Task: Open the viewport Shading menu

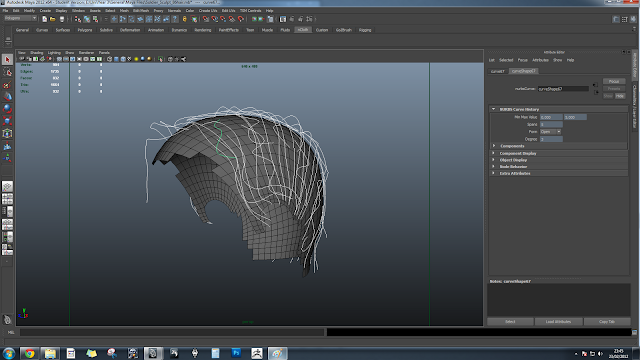Action: tap(36, 53)
